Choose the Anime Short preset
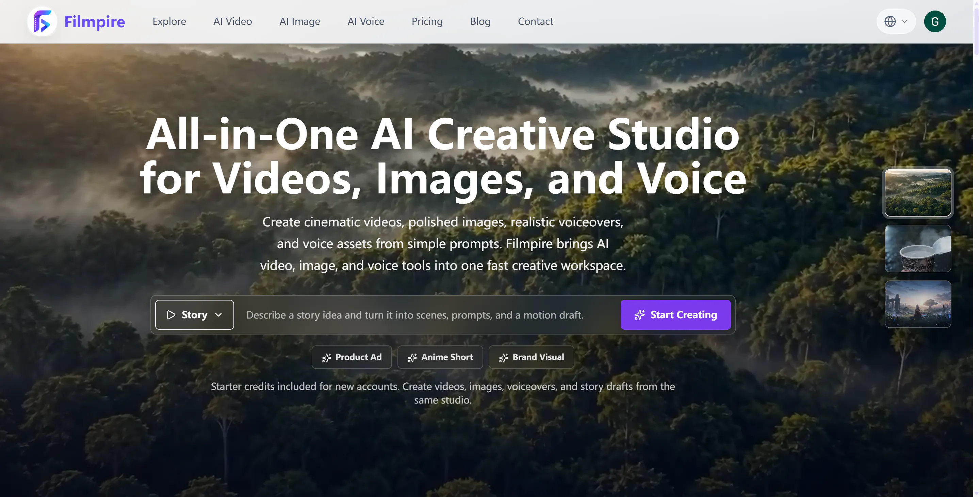 440,357
